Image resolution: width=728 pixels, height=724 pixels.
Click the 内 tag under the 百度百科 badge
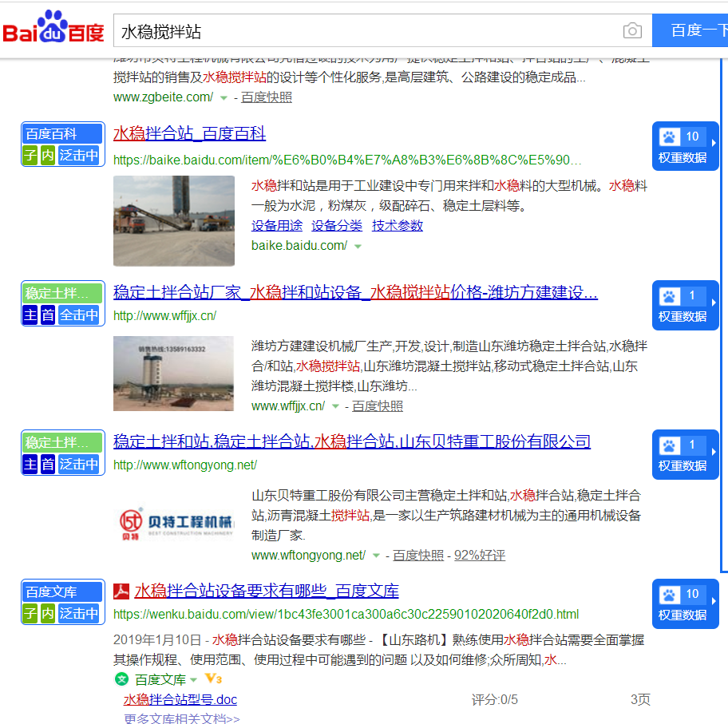pos(48,155)
